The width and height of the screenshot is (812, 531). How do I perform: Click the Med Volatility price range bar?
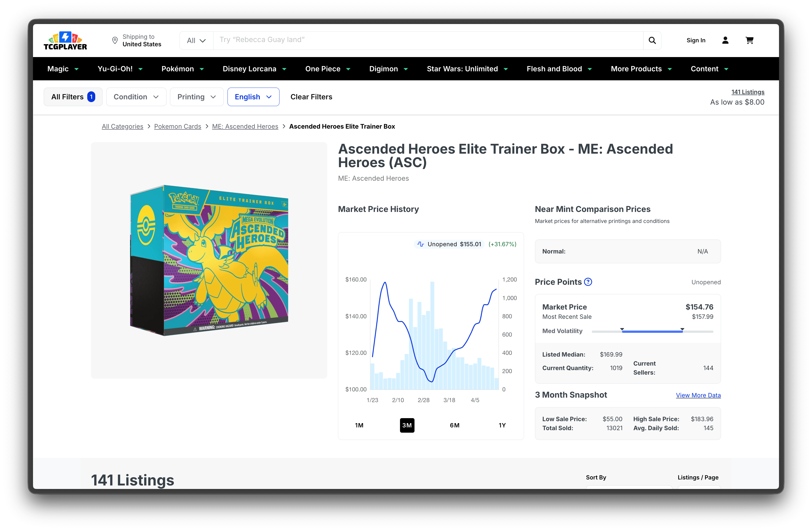(652, 331)
